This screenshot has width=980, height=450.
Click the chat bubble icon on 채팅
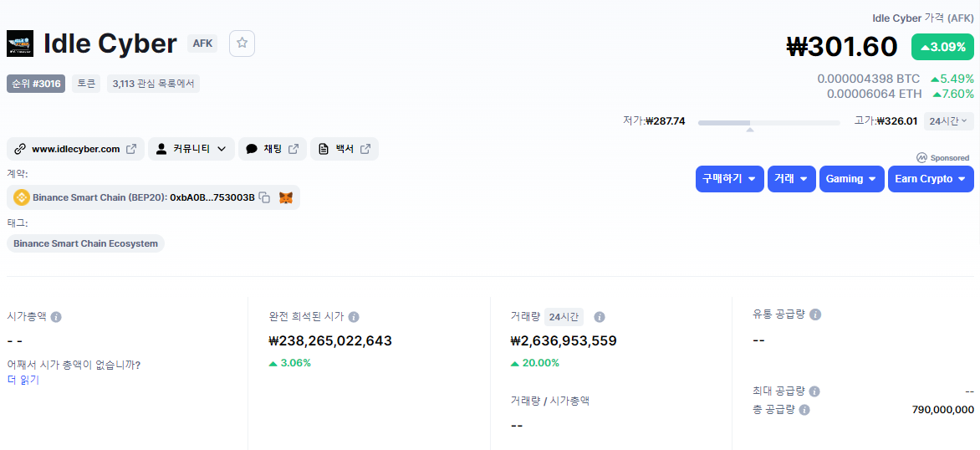[251, 149]
